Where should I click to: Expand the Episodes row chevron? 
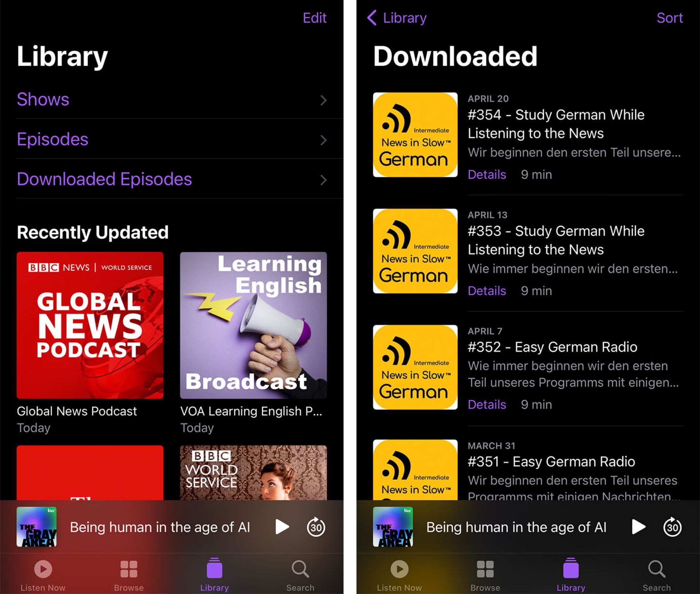click(x=323, y=140)
